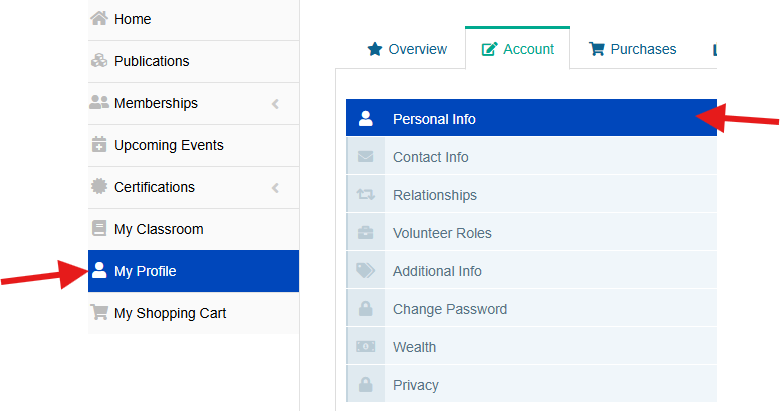Click the Personal Info person icon
Screen dimensions: 780x411
(x=366, y=118)
